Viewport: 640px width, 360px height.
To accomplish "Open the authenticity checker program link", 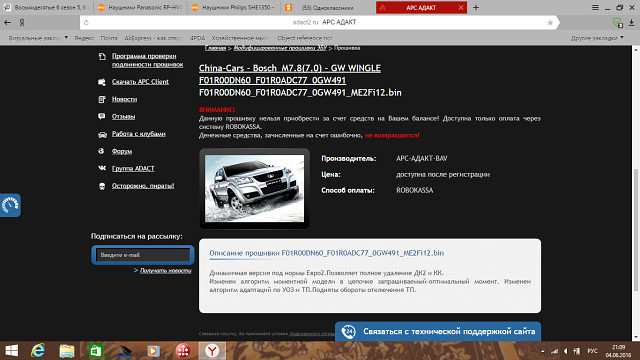I will (x=147, y=60).
